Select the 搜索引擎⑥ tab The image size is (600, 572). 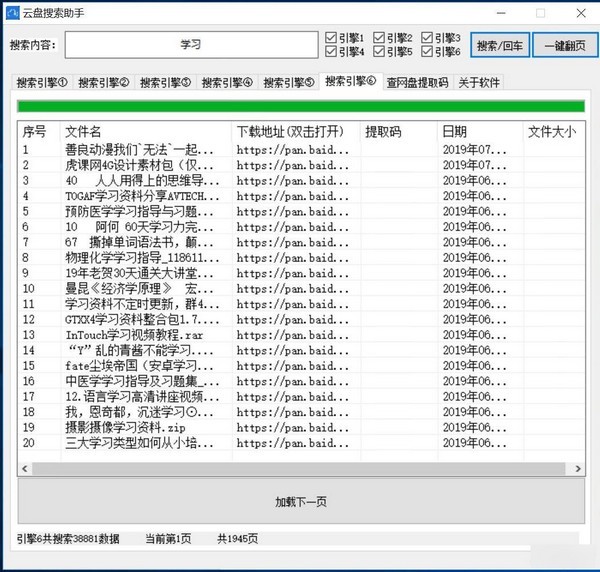coord(351,81)
